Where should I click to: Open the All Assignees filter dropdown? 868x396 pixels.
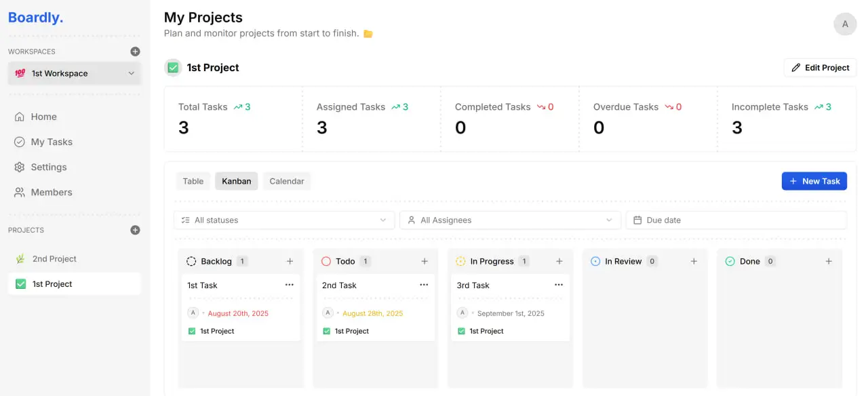[510, 220]
